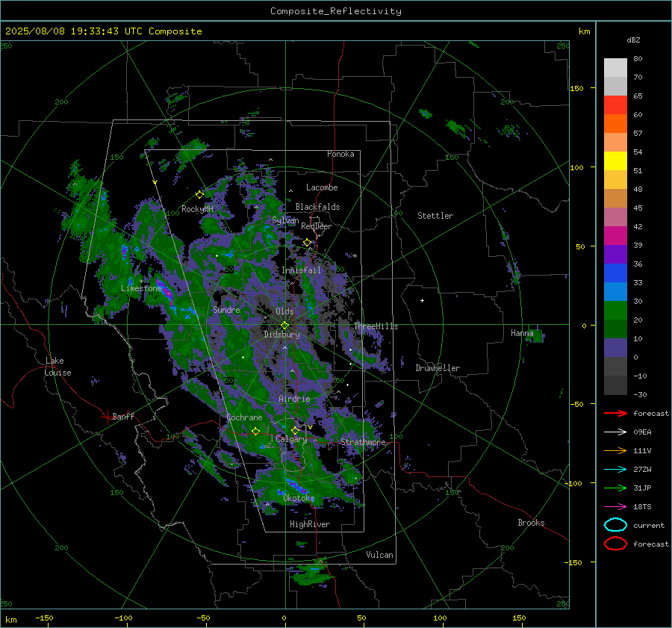Click the Okotoks label

click(x=299, y=498)
